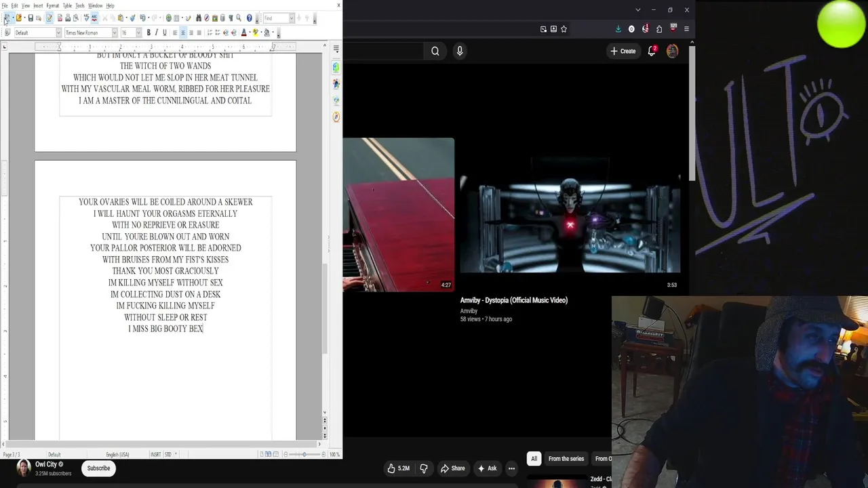Image resolution: width=868 pixels, height=488 pixels.
Task: Toggle align left paragraph
Action: (175, 33)
